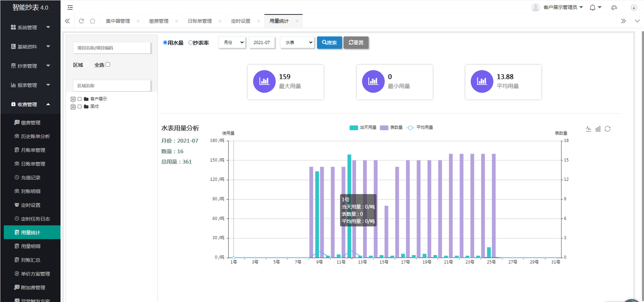
Task: Switch to the 集中器管理 tab
Action: [x=118, y=21]
